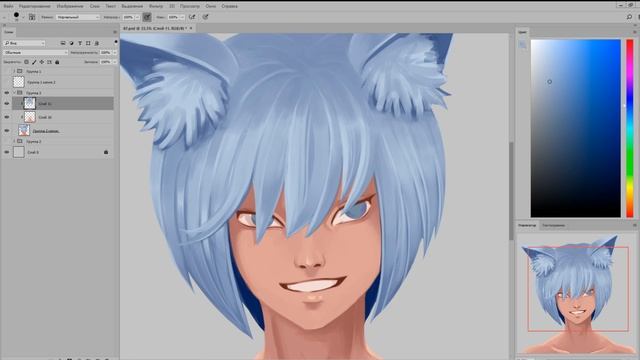Open the Изображение menu
The image size is (640, 360).
(70, 6)
